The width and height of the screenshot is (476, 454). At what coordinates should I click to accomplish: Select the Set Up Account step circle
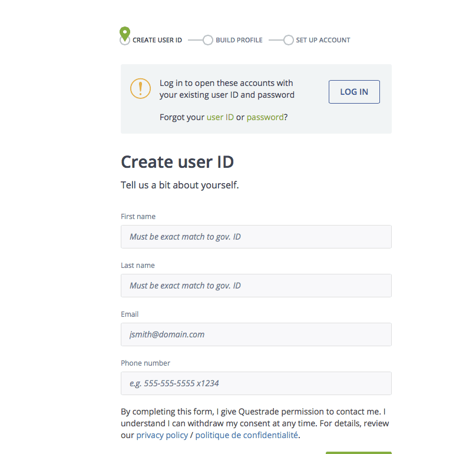click(x=288, y=40)
